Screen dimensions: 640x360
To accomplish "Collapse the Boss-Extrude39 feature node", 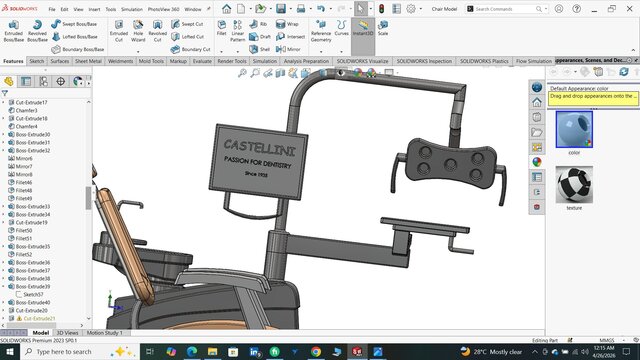I will (x=4, y=287).
